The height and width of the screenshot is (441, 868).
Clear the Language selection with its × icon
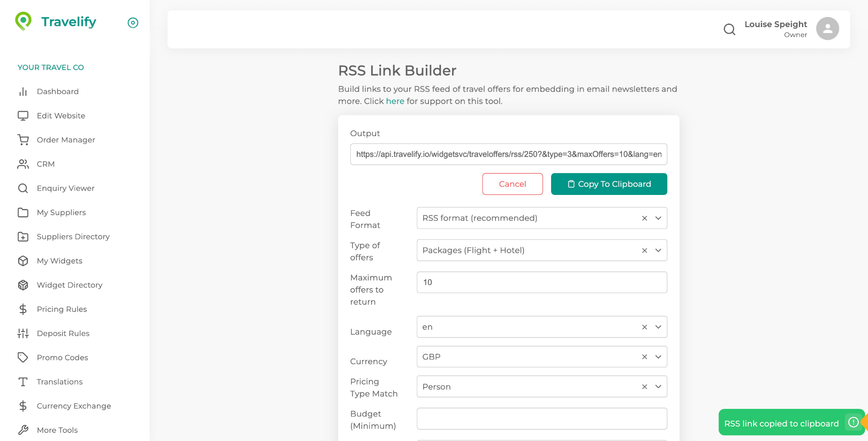pos(644,327)
